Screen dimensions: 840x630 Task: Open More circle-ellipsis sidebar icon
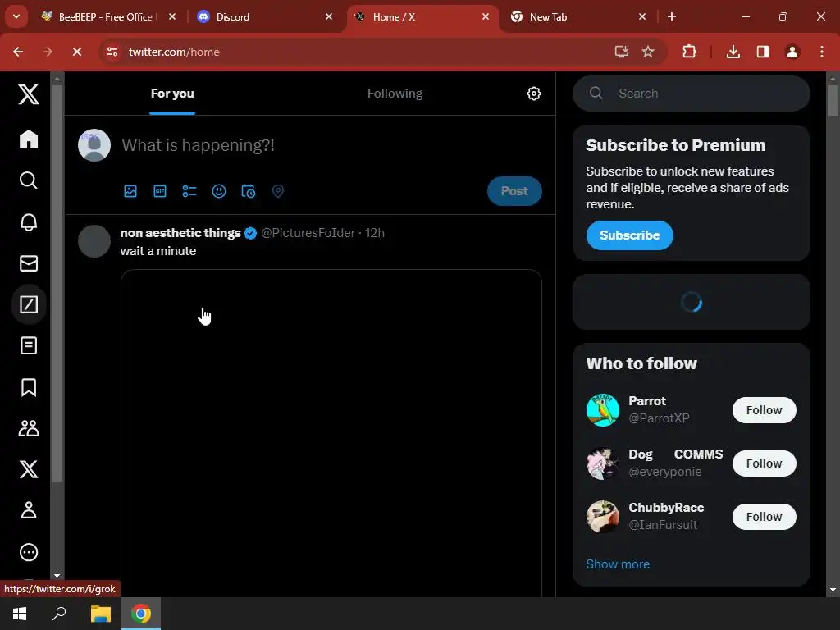click(29, 552)
